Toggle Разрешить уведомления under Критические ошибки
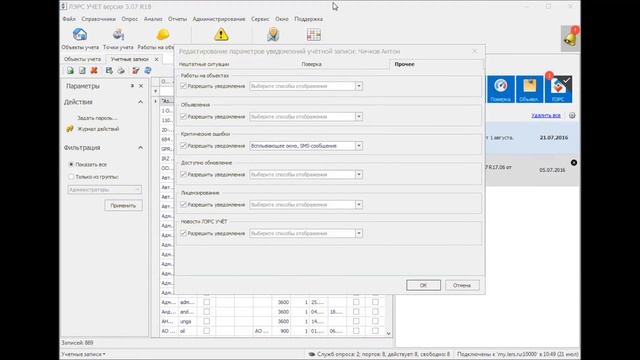 (183, 145)
